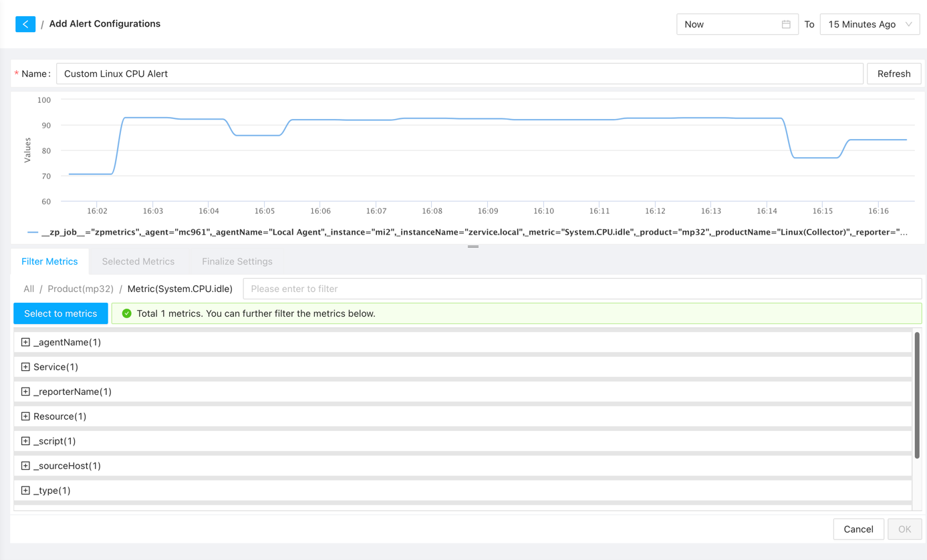Image resolution: width=927 pixels, height=560 pixels.
Task: Click the blue back arrow button
Action: click(x=25, y=24)
